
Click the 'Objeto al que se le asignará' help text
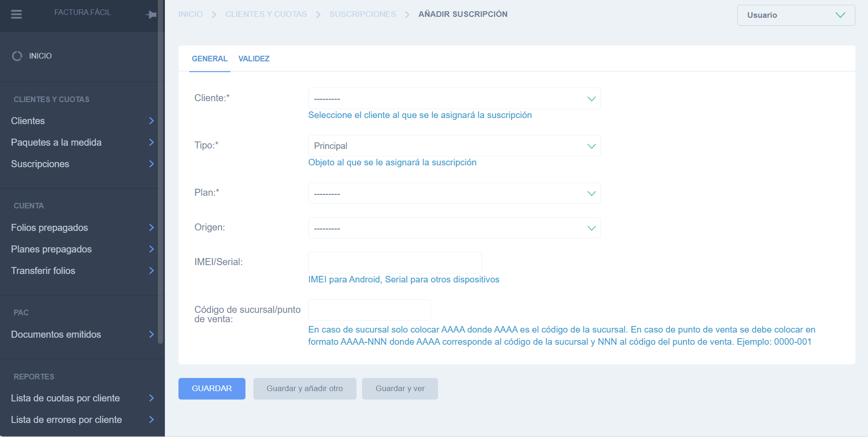pyautogui.click(x=392, y=163)
